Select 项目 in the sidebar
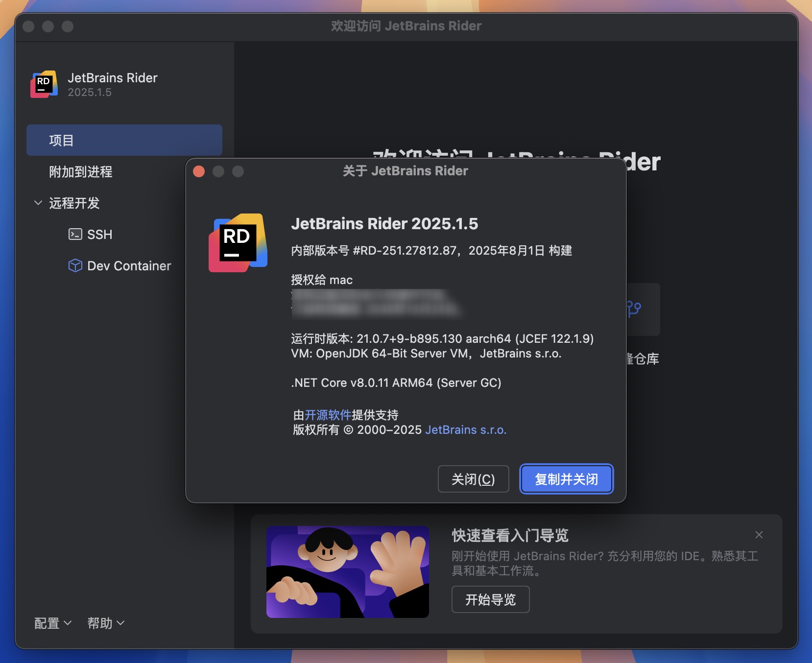The height and width of the screenshot is (663, 812). pos(124,140)
